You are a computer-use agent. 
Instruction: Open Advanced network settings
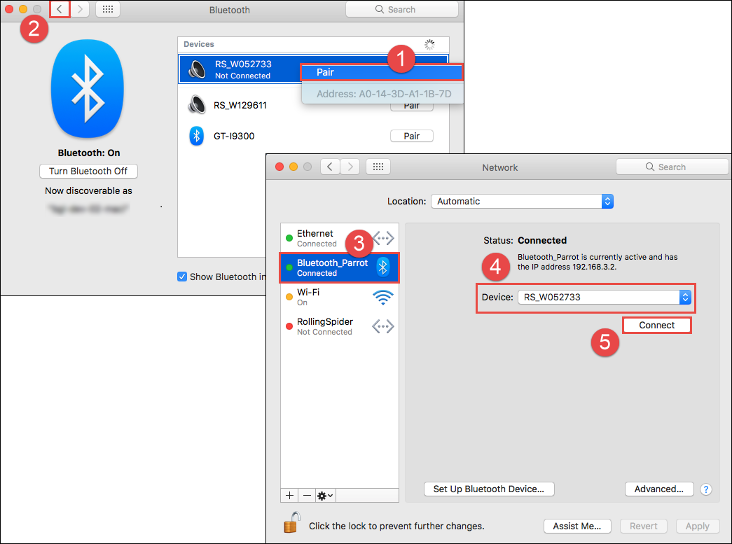tap(659, 489)
